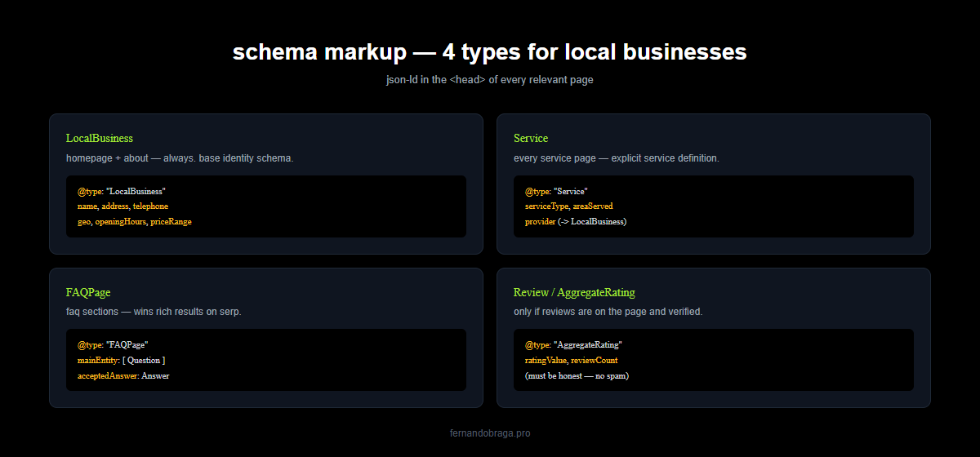Click 'every service page — explicit service definition.'
This screenshot has height=457, width=980.
[x=617, y=158]
